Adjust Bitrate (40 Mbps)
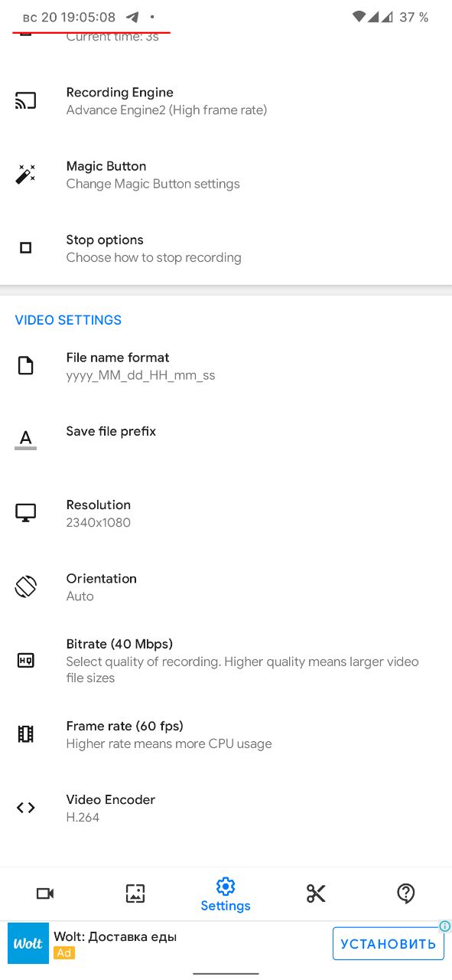452x980 pixels. pos(226,660)
